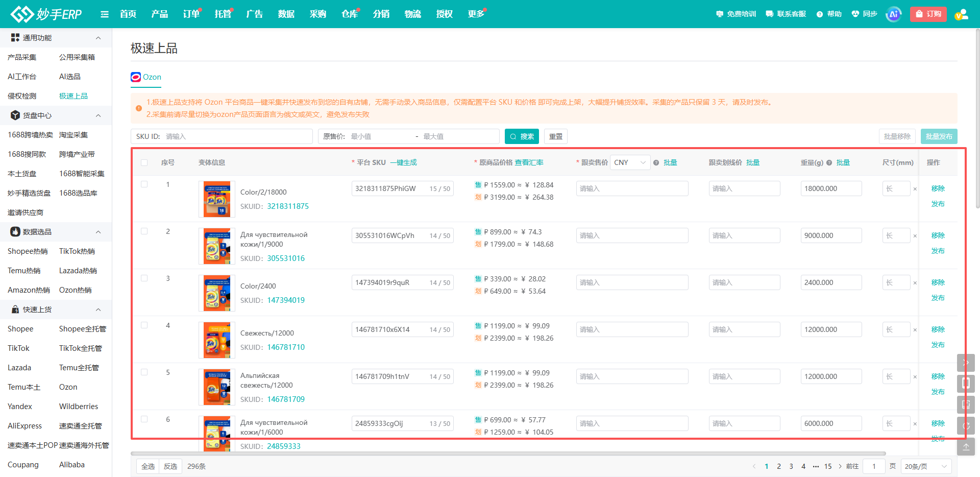Click the 联系客服 customer service icon

pyautogui.click(x=770, y=14)
